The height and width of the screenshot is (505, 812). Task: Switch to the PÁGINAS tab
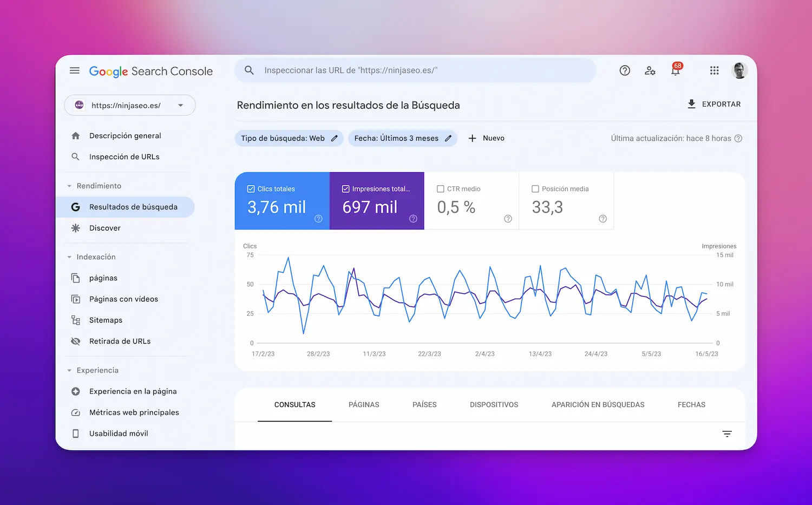pos(364,404)
